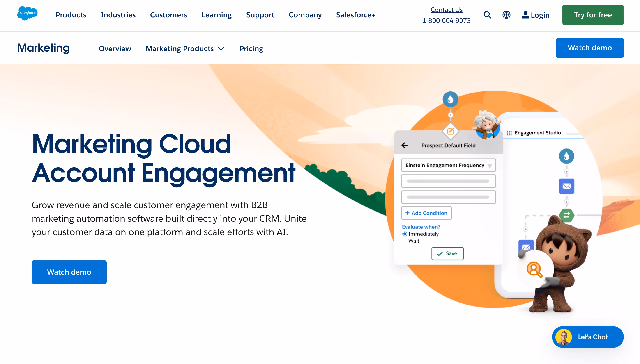The height and width of the screenshot is (364, 640).
Task: Open the Support menu
Action: click(260, 15)
